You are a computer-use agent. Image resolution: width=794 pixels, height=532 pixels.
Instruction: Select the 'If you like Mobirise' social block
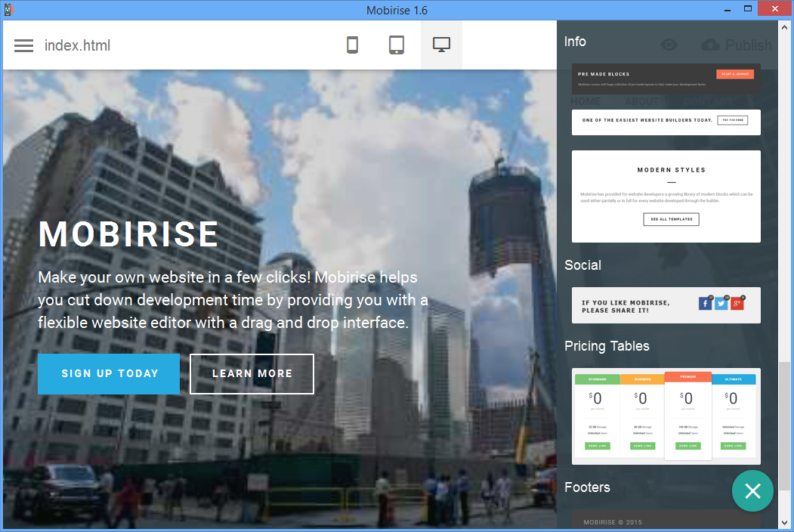666,305
